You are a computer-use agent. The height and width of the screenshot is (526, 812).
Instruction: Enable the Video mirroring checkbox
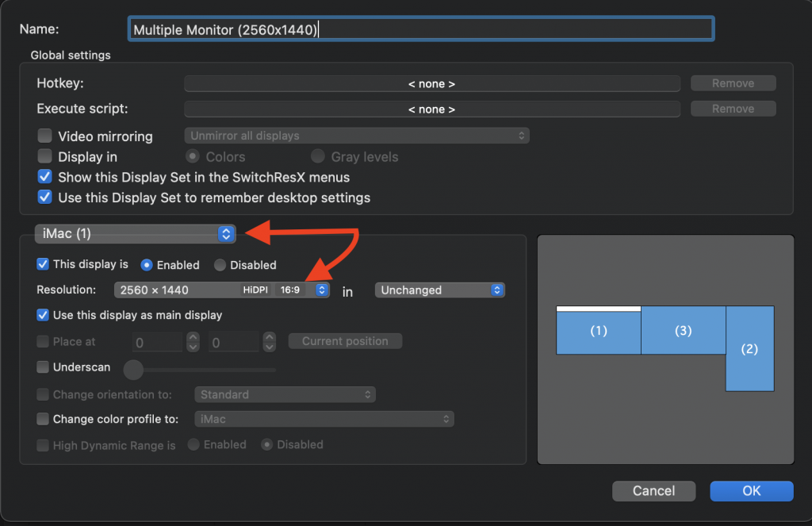[45, 136]
